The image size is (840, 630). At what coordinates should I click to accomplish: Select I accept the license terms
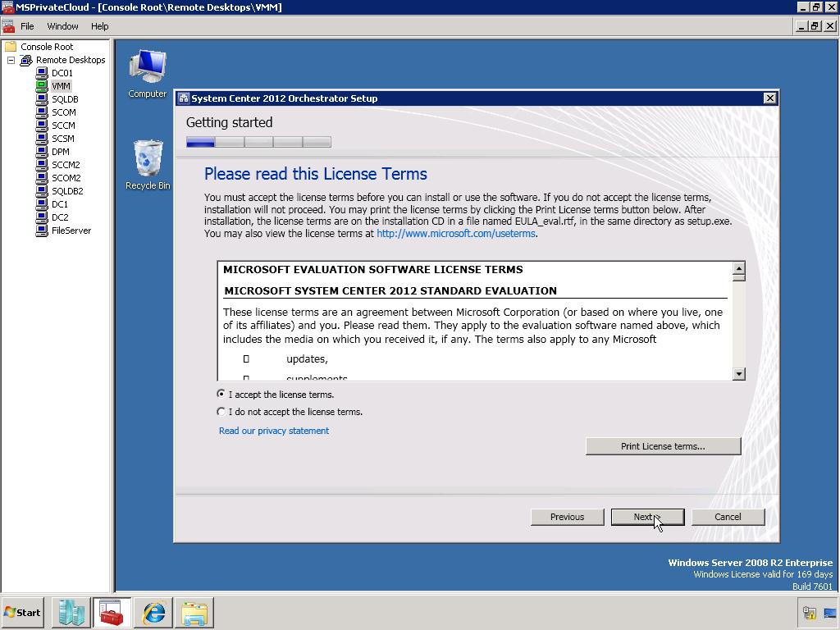click(x=221, y=394)
